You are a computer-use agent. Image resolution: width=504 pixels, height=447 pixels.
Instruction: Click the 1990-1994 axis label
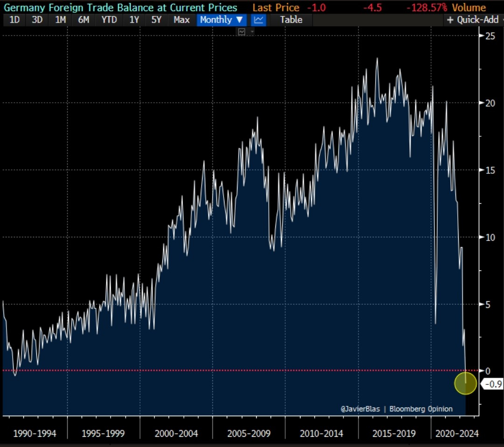point(35,433)
